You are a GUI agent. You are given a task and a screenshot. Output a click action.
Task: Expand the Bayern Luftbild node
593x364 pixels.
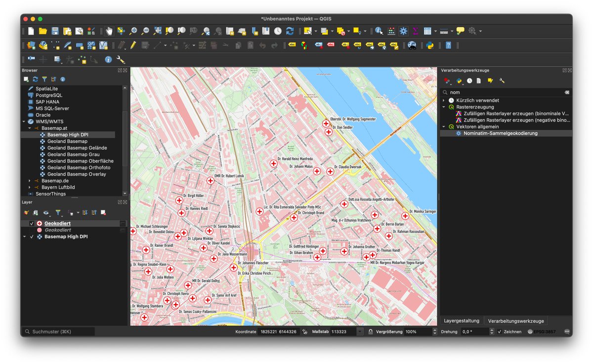30,187
